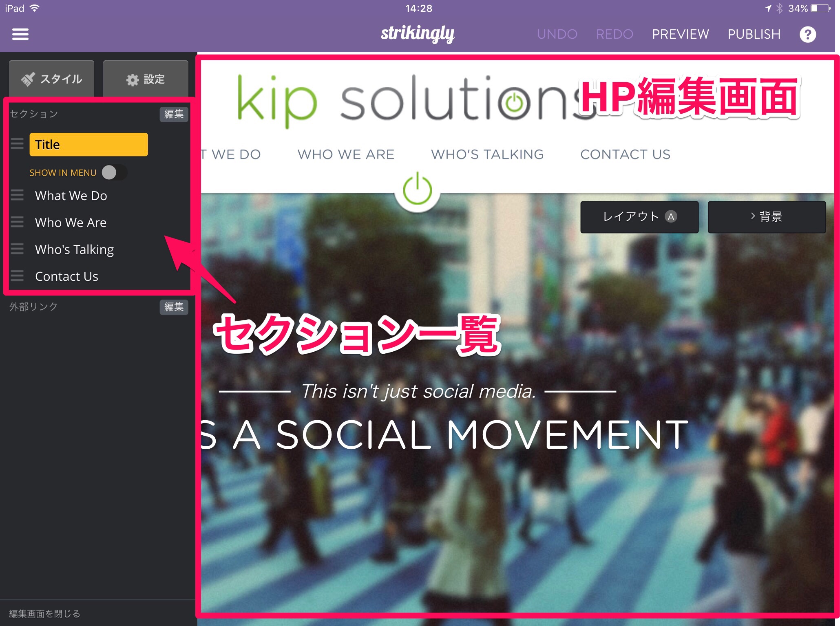Click the green power logo icon
The height and width of the screenshot is (626, 840).
point(417,189)
